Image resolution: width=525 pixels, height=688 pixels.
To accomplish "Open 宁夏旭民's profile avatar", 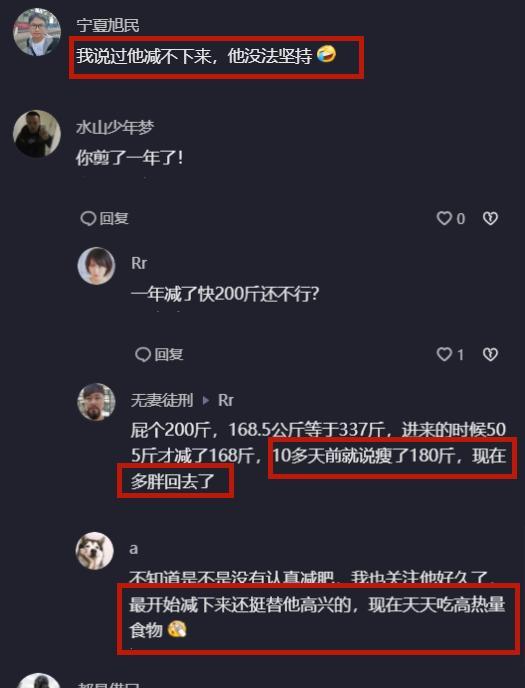I will point(37,32).
